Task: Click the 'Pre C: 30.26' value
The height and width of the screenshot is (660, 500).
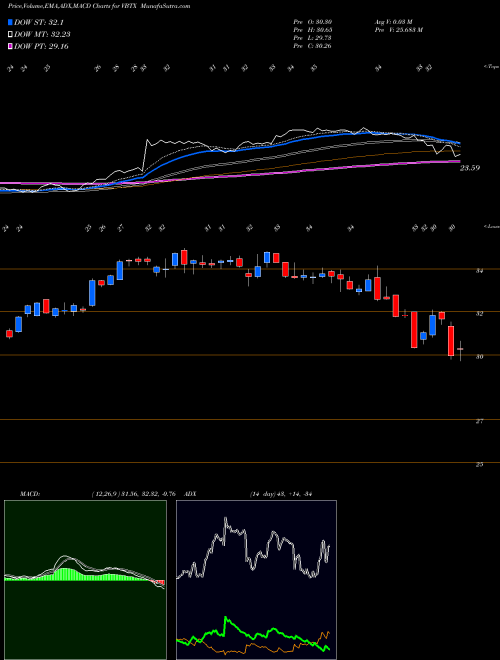Action: (x=313, y=46)
